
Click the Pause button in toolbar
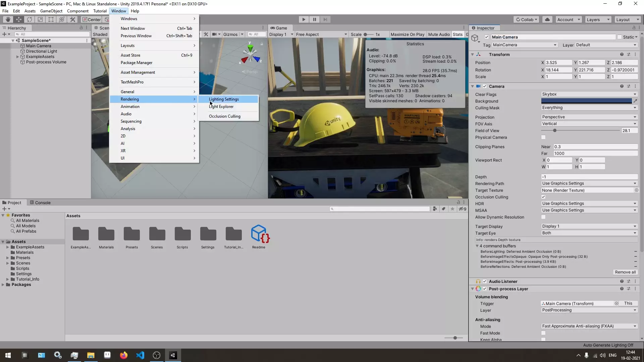pyautogui.click(x=315, y=19)
